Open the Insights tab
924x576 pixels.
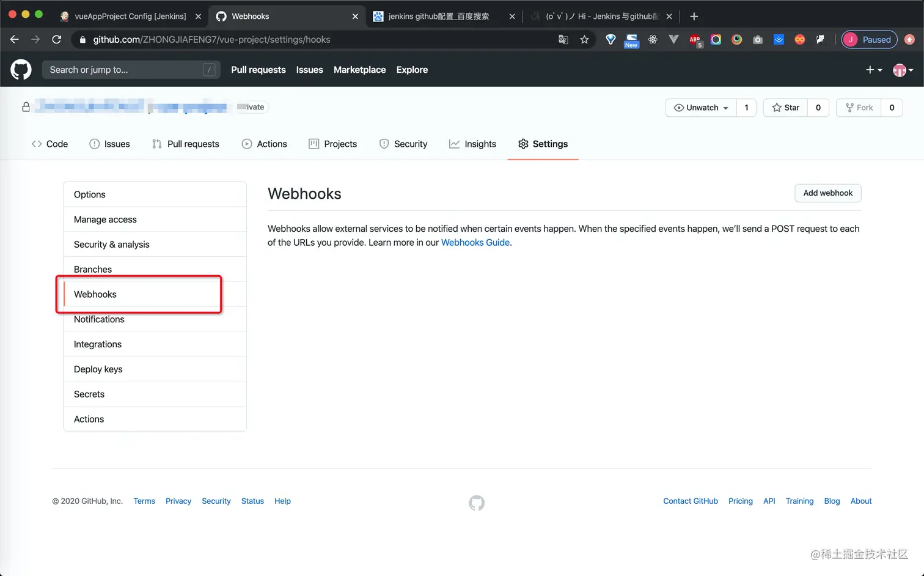[x=472, y=144]
